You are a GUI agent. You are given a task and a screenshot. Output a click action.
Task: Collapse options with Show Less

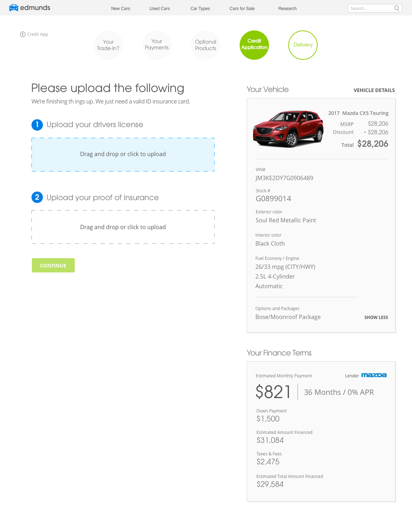coord(376,318)
